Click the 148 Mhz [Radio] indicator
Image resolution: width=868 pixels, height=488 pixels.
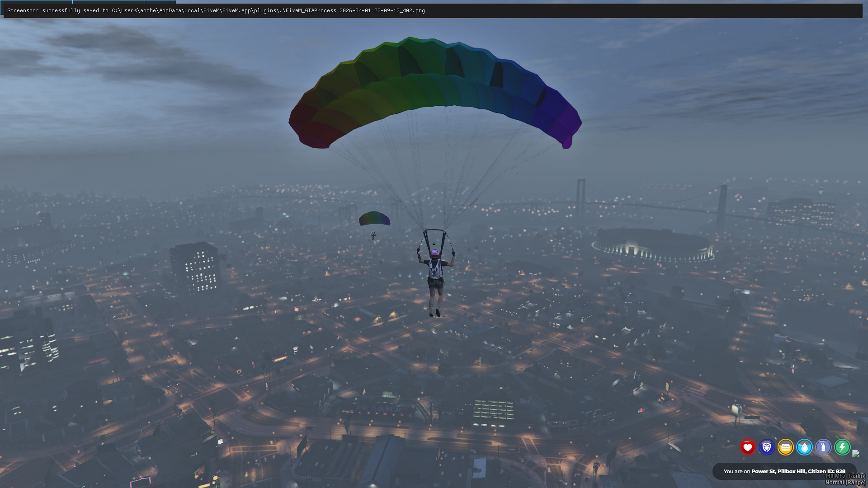pyautogui.click(x=845, y=476)
